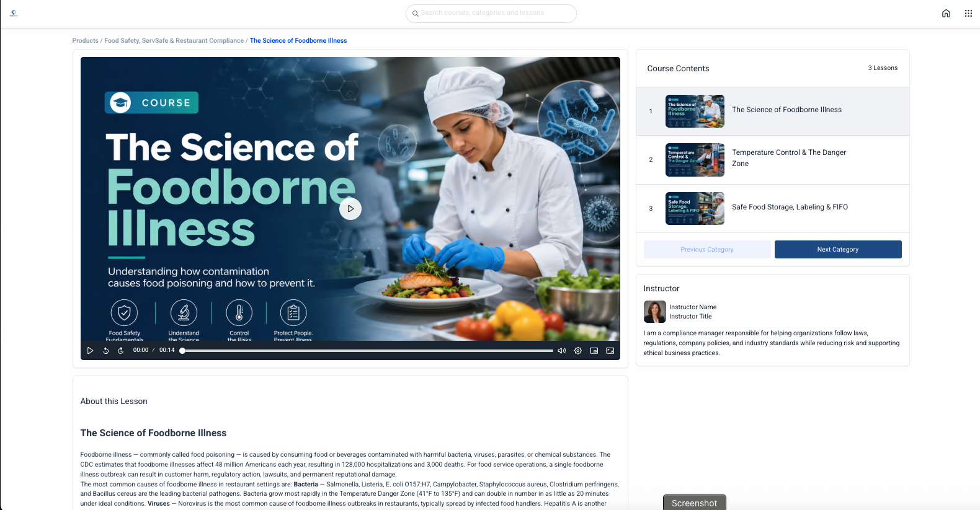The width and height of the screenshot is (980, 510).
Task: Click the Next Category button
Action: (x=838, y=250)
